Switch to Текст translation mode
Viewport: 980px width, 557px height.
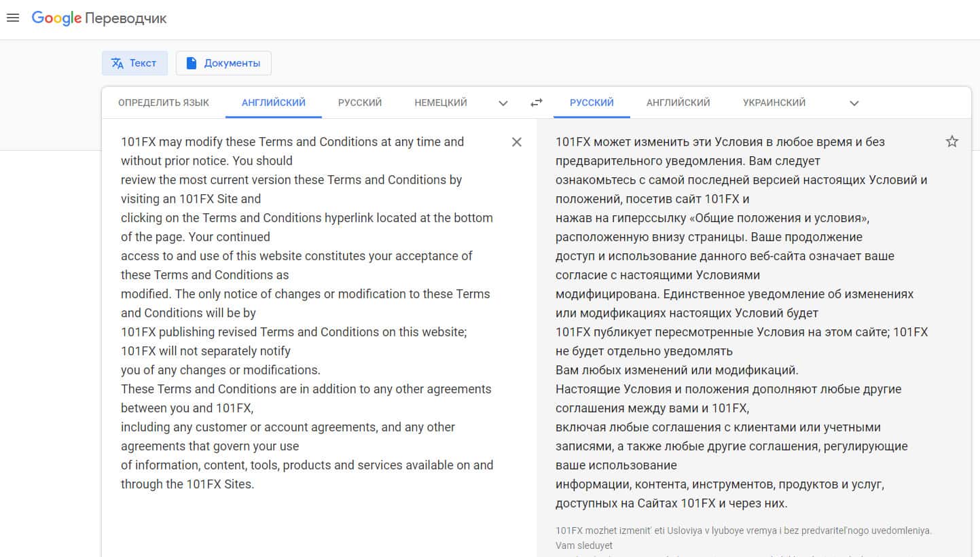(x=135, y=63)
